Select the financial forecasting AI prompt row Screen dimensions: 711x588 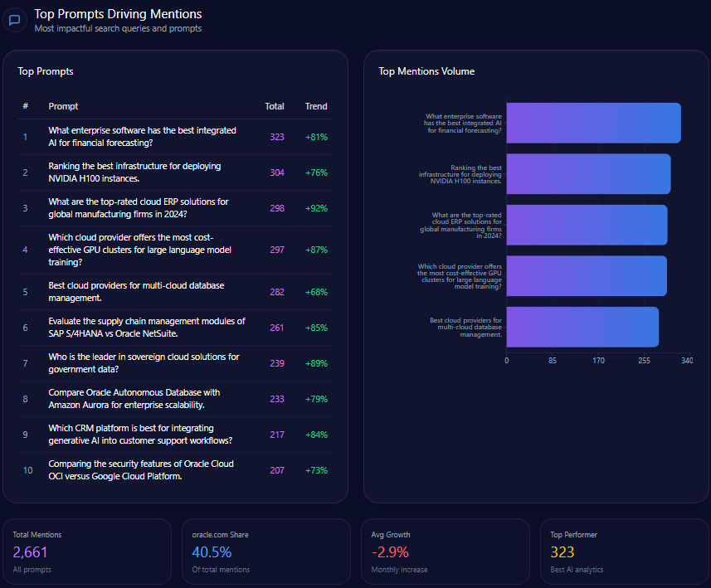(x=142, y=137)
